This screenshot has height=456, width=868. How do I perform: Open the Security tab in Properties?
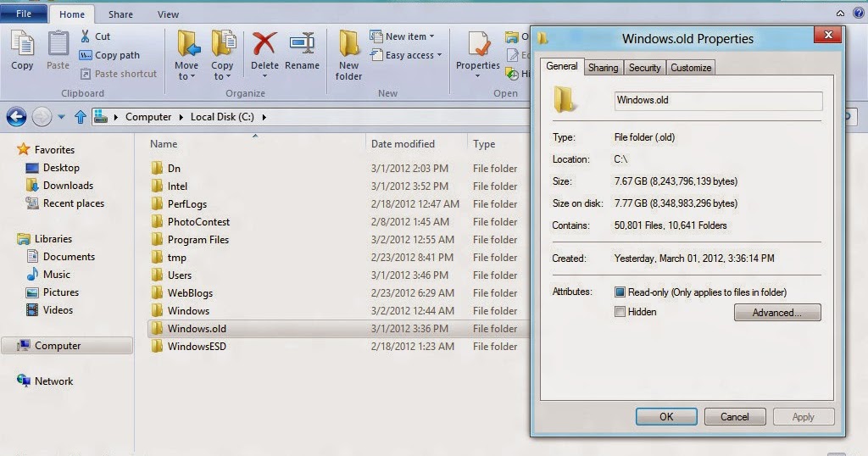coord(644,68)
